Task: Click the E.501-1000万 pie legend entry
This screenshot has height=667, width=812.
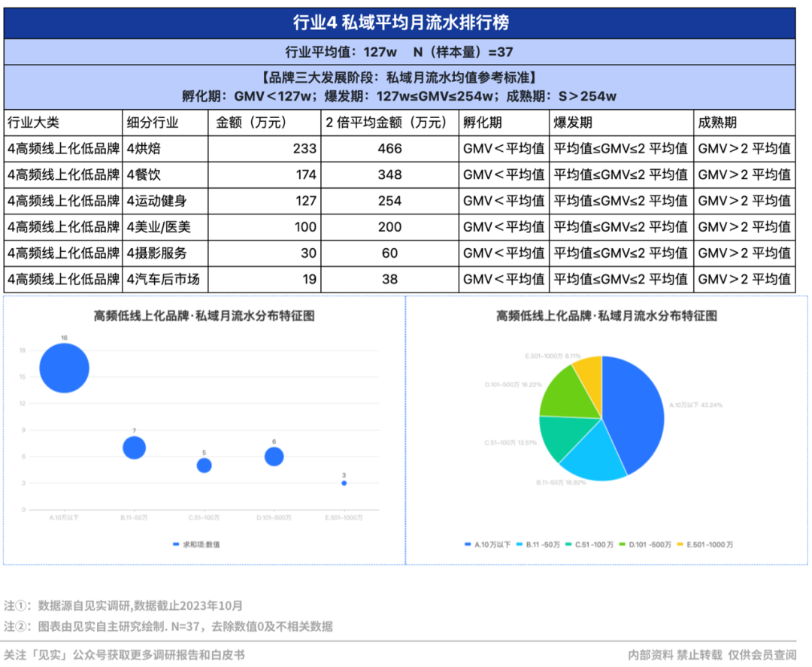Action: tap(704, 544)
